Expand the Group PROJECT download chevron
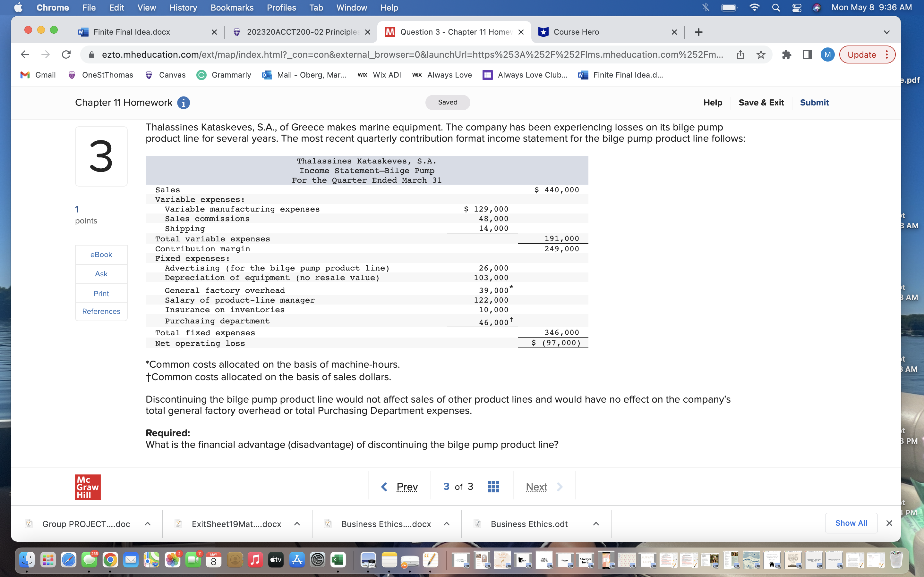The image size is (924, 577). pos(147,523)
